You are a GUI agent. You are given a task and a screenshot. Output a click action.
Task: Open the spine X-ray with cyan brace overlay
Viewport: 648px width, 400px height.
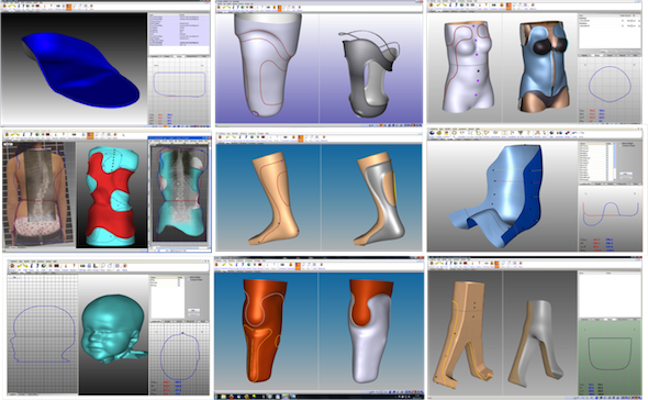tap(180, 194)
